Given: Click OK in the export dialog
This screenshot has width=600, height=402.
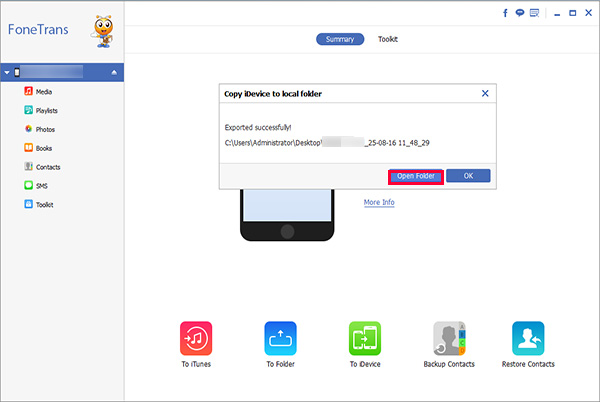Looking at the screenshot, I should 468,176.
